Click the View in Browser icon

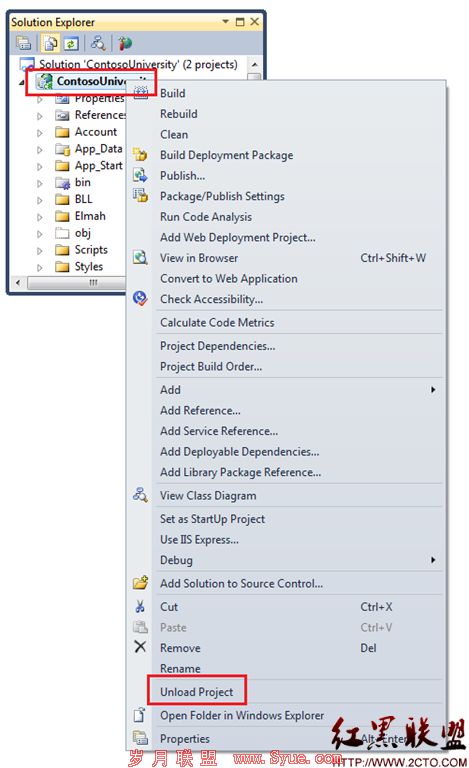[x=141, y=257]
